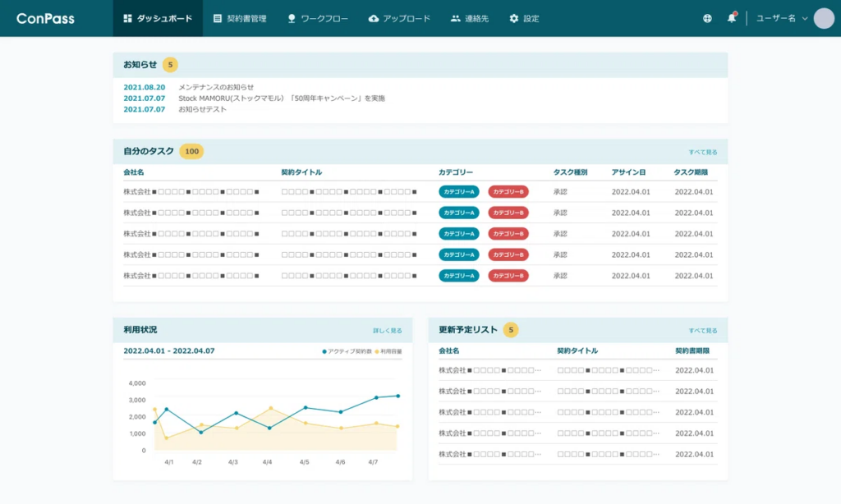Click the ConPass logo

[45, 18]
